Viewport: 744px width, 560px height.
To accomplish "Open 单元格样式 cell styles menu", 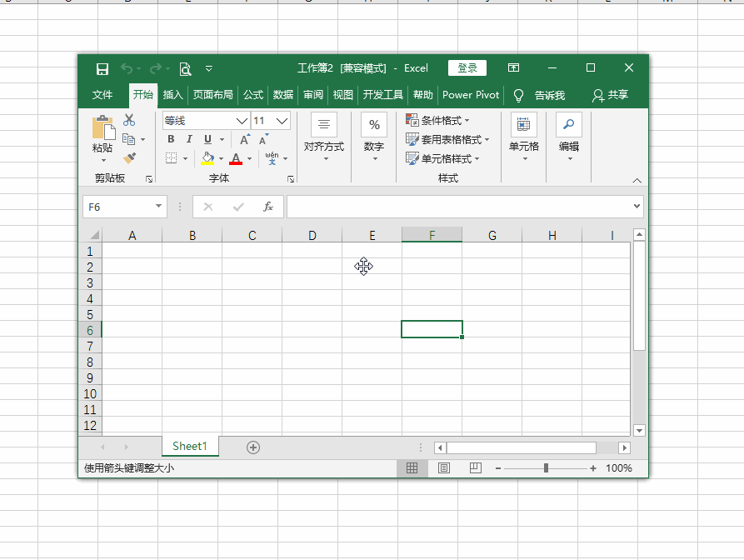I will pyautogui.click(x=442, y=158).
